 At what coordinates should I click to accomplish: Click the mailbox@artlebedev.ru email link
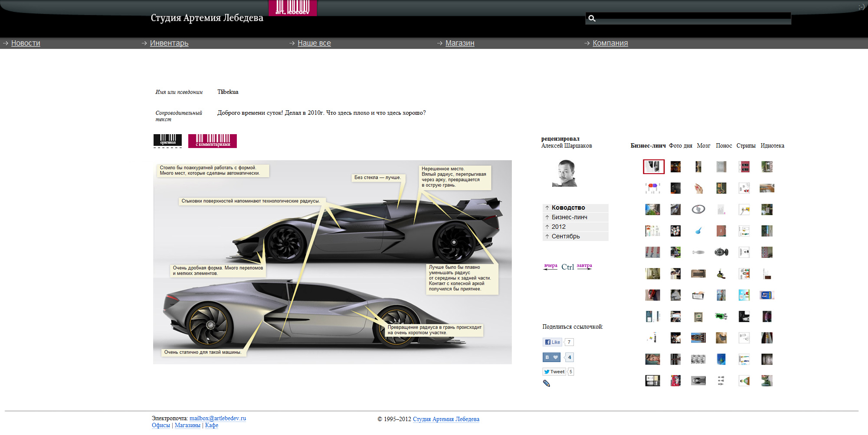click(x=217, y=419)
